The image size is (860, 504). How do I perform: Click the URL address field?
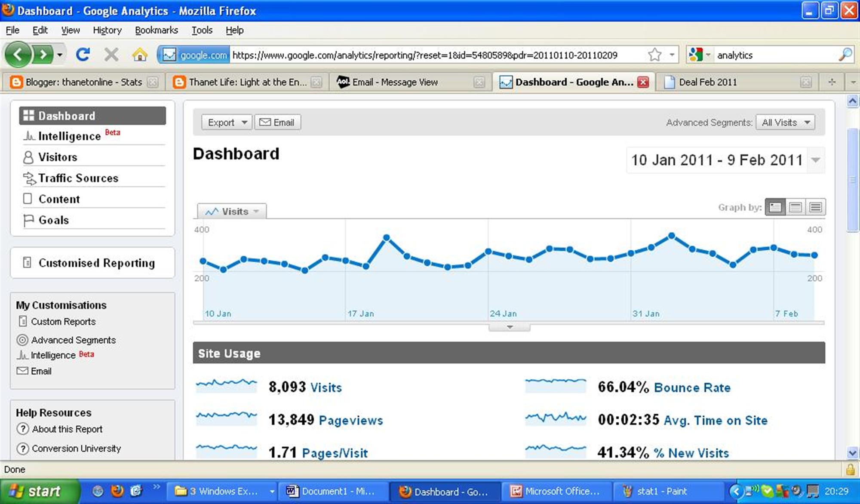tap(438, 55)
